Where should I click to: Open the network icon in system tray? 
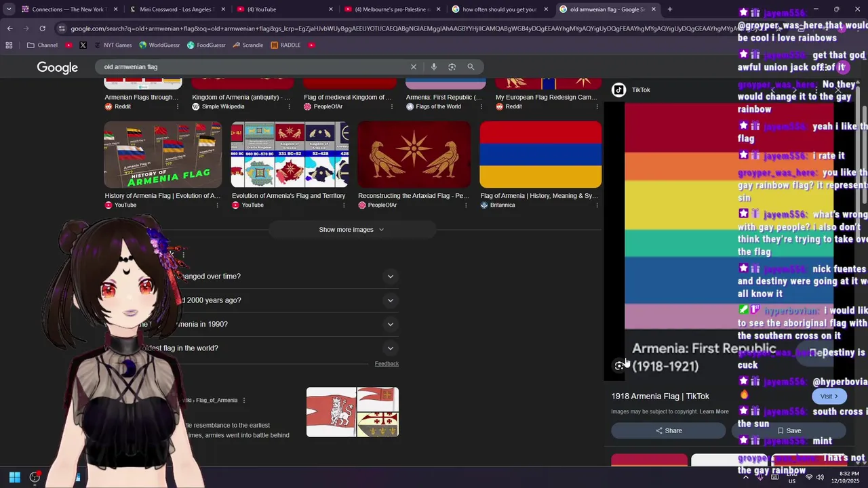pyautogui.click(x=809, y=477)
